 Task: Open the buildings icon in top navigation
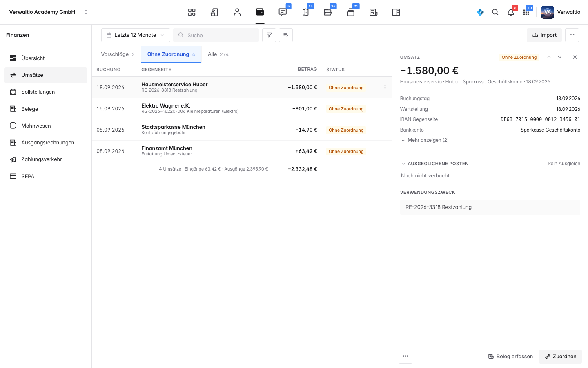click(x=214, y=12)
